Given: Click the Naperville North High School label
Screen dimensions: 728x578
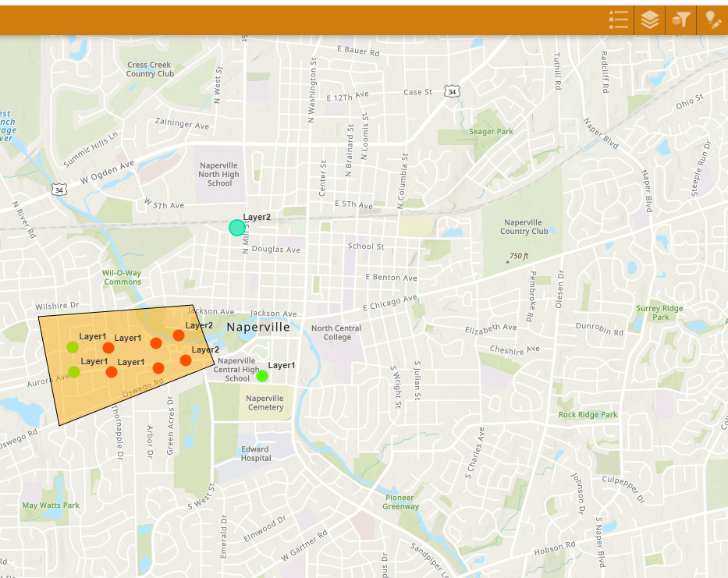Looking at the screenshot, I should (218, 174).
